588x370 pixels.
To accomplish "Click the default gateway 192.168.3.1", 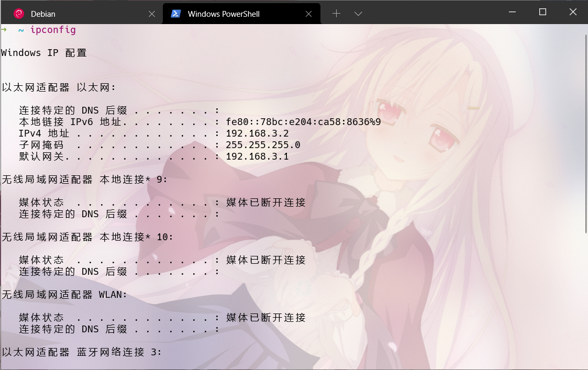I will coord(257,156).
